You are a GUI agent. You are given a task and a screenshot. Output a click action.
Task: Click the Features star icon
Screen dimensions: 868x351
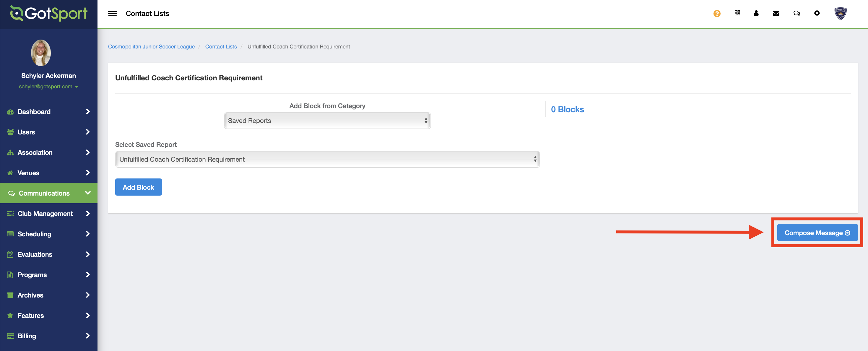[x=10, y=316]
